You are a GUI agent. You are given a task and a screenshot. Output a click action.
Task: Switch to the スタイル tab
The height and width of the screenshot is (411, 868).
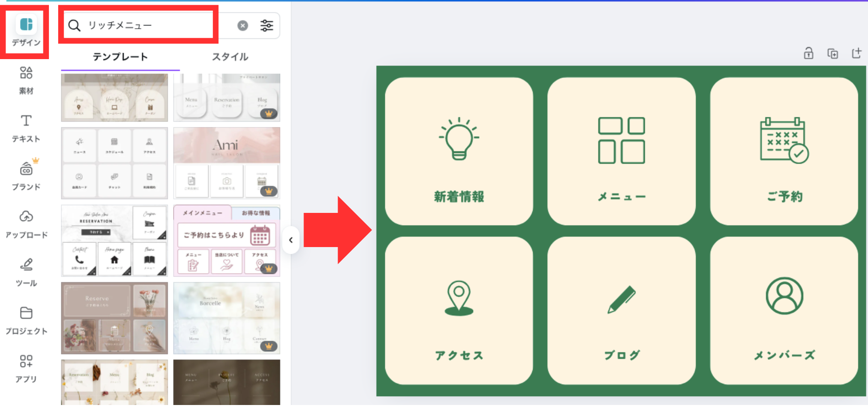click(x=230, y=57)
